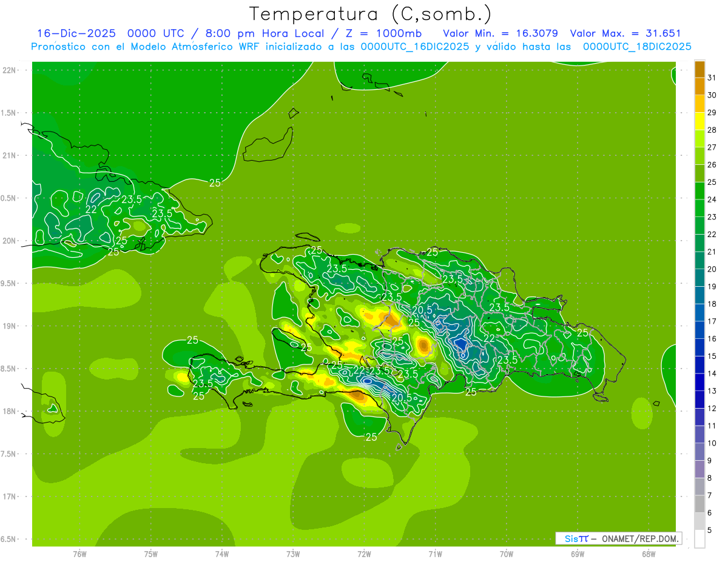Pick the dark orange swatch above 31 in legend
Viewport: 728px width, 562px height.
[699, 69]
